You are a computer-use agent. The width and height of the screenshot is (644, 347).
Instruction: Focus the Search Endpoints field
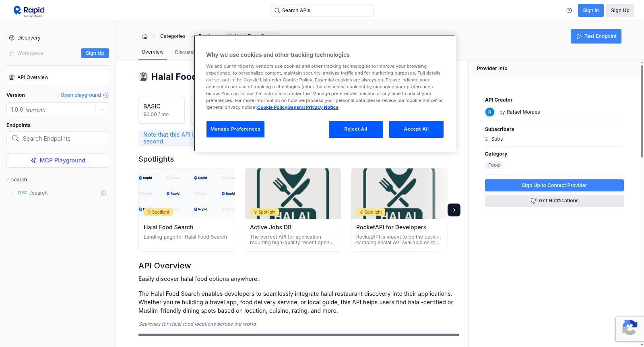click(x=58, y=138)
